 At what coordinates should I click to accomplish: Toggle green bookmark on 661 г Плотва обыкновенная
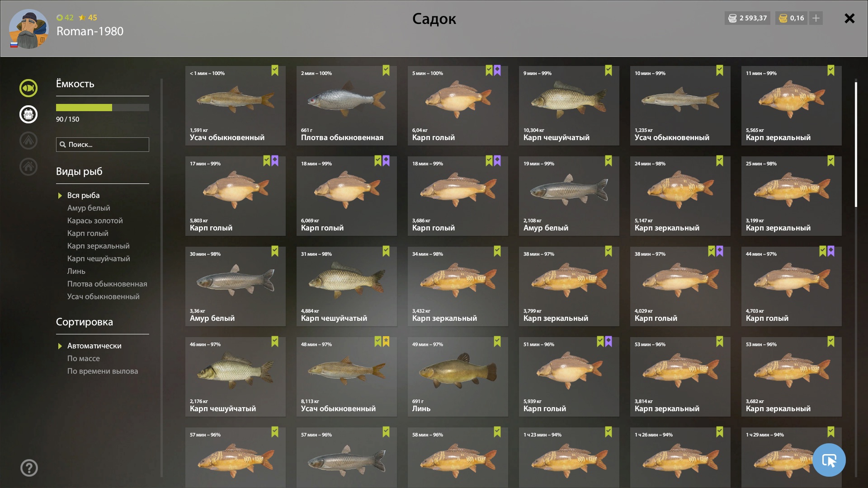point(386,70)
